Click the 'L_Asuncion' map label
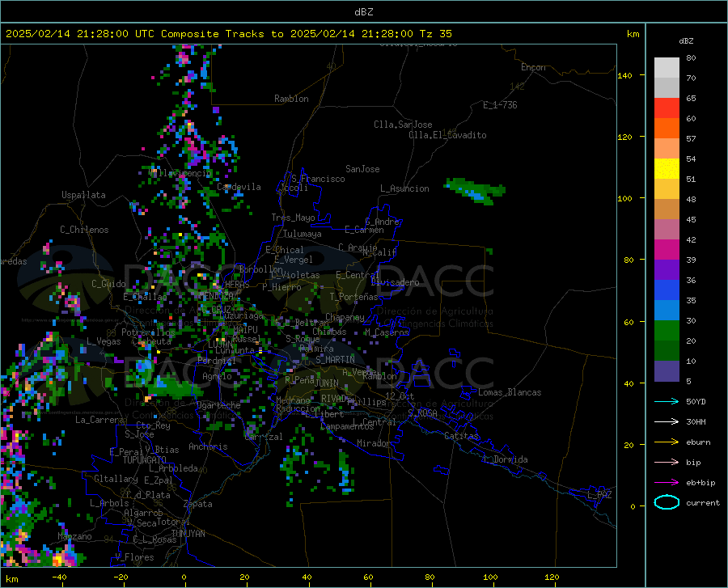This screenshot has width=728, height=588. tap(404, 188)
